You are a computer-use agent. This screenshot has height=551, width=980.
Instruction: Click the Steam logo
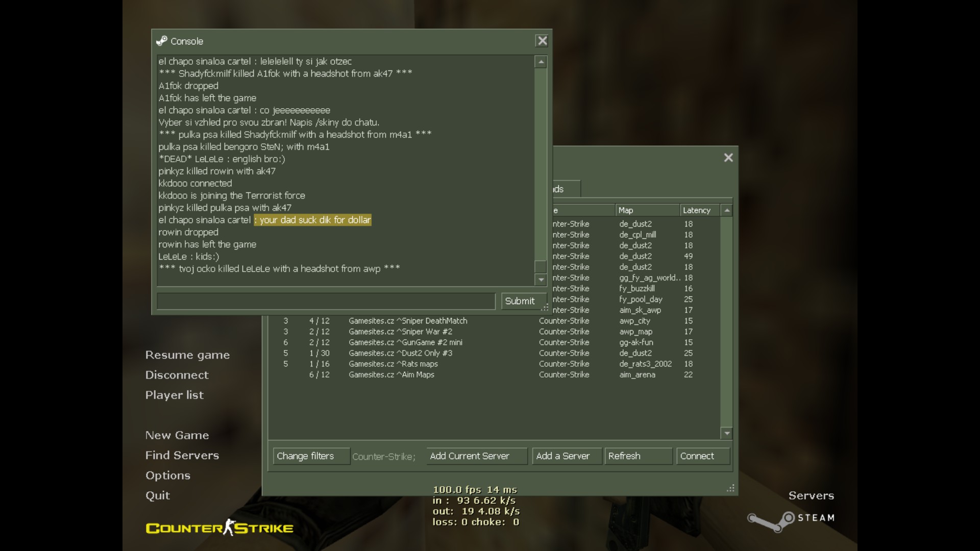tap(791, 521)
